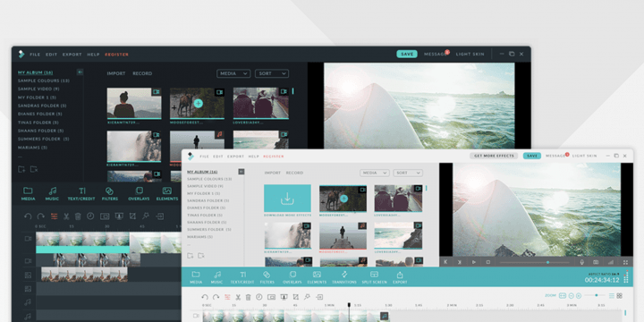
Task: Open Text/Credit tab in light window
Action: (x=242, y=277)
